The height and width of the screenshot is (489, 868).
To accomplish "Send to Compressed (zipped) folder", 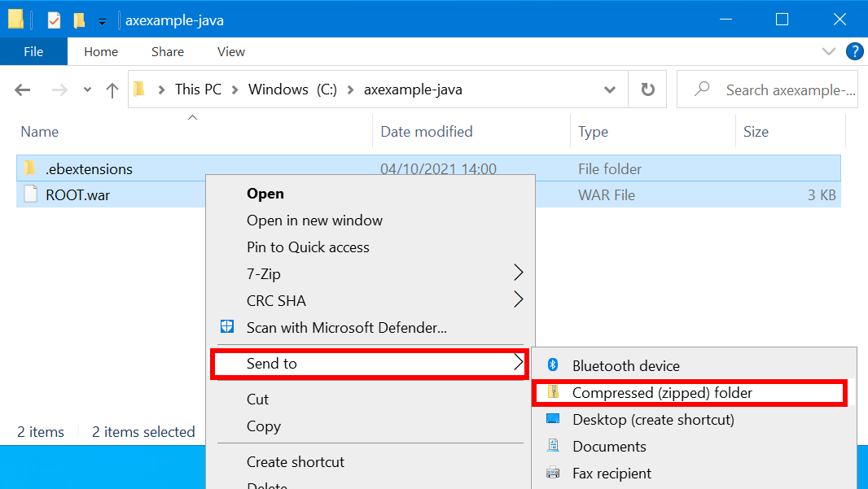I will tap(689, 393).
